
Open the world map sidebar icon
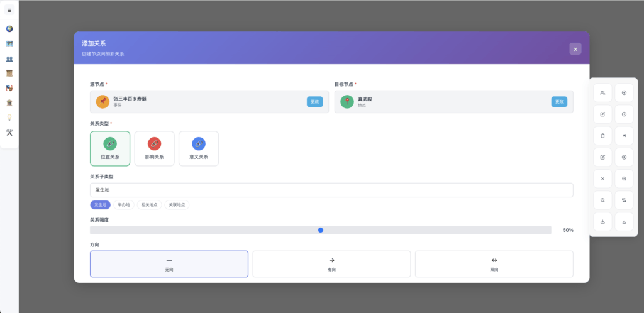coord(9,43)
